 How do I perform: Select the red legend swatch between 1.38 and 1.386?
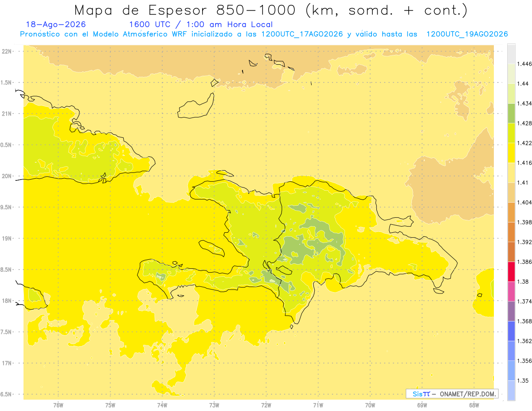pos(511,271)
